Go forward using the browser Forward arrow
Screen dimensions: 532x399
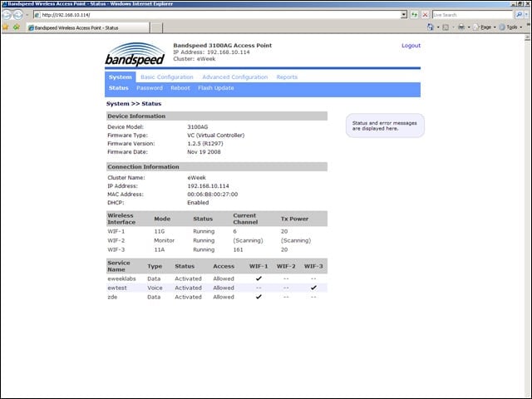(18, 15)
